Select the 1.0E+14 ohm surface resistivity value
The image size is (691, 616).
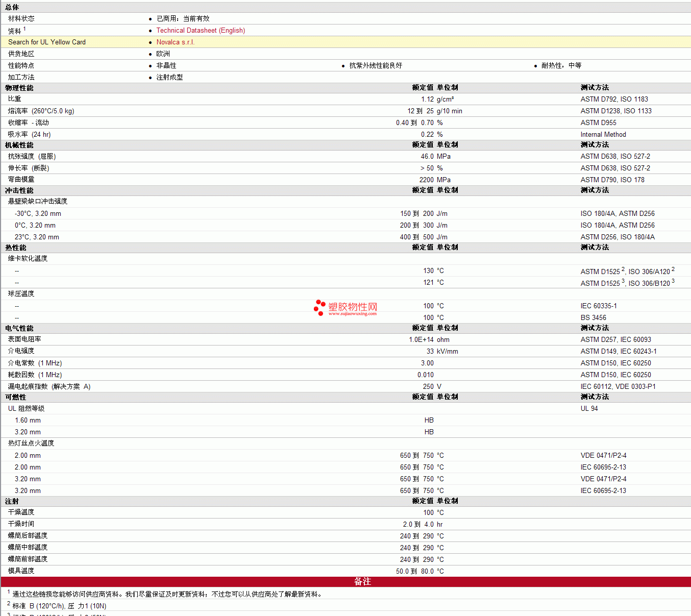click(x=429, y=339)
